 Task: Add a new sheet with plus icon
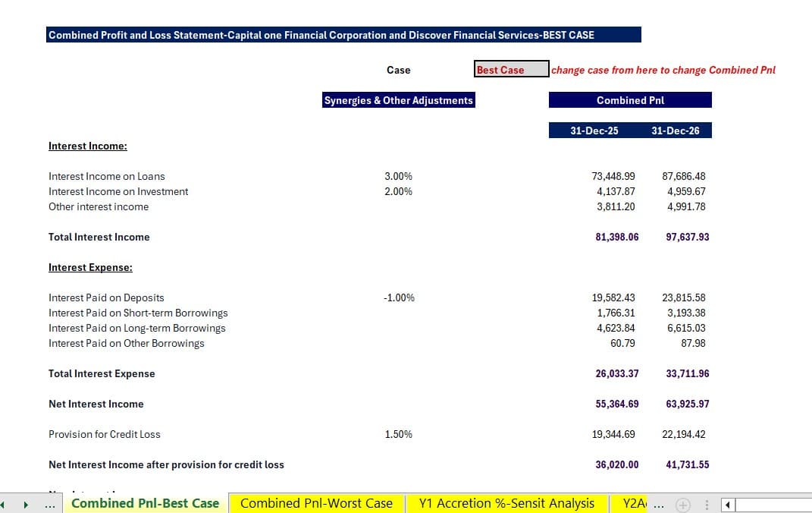pyautogui.click(x=683, y=504)
